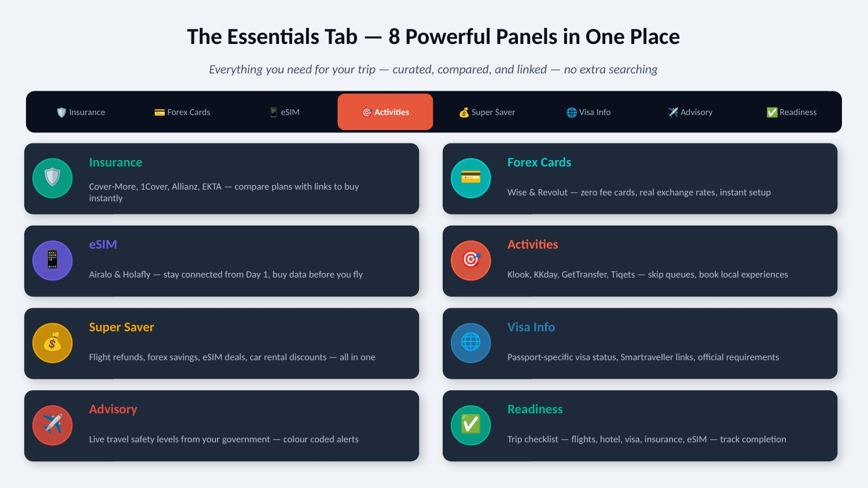Click the Forex Cards credit card circle icon
This screenshot has width=868, height=488.
(471, 178)
